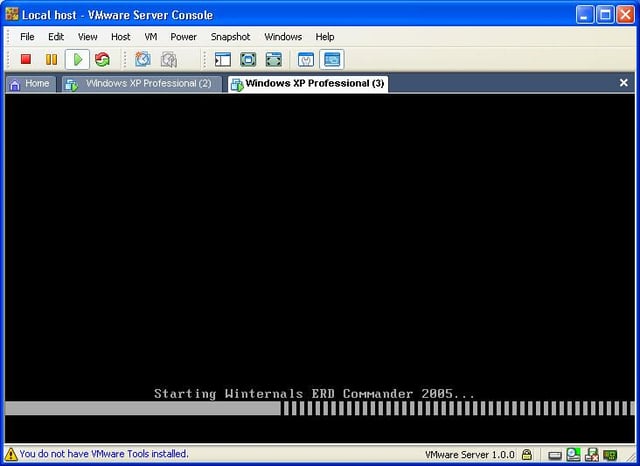Viewport: 640px width, 466px height.
Task: Open the Edit menu
Action: tap(56, 37)
